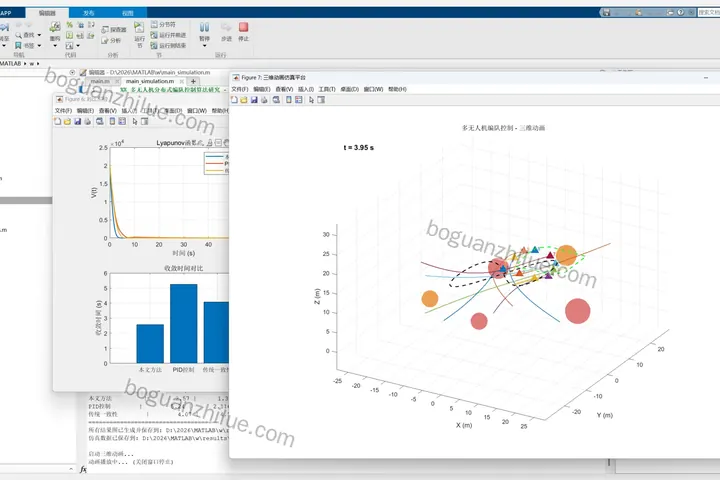The height and width of the screenshot is (480, 720).
Task: Click the Step (步进) icon in the ribbon
Action: pos(226,28)
